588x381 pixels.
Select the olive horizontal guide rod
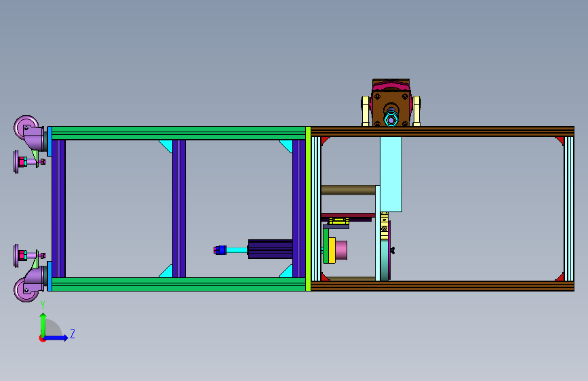pos(348,190)
